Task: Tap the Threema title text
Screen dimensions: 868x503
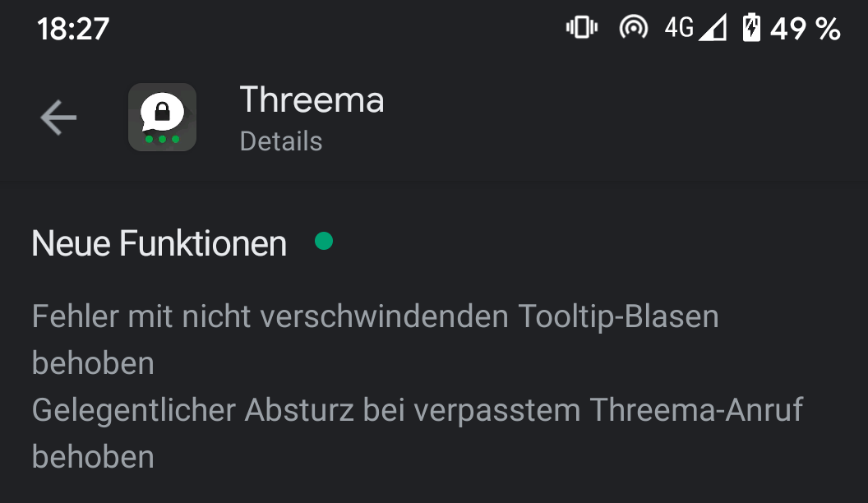Action: tap(312, 100)
